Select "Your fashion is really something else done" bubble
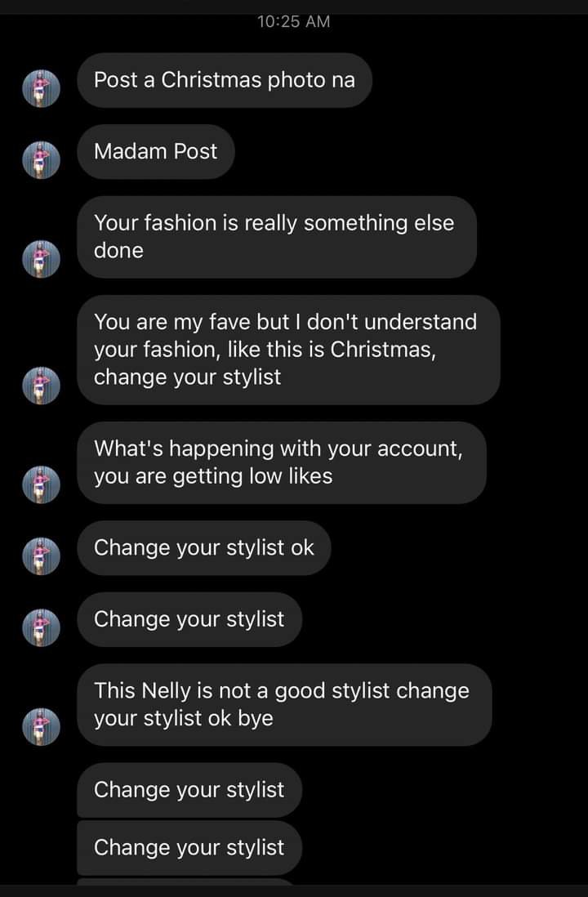Image resolution: width=588 pixels, height=897 pixels. tap(276, 236)
